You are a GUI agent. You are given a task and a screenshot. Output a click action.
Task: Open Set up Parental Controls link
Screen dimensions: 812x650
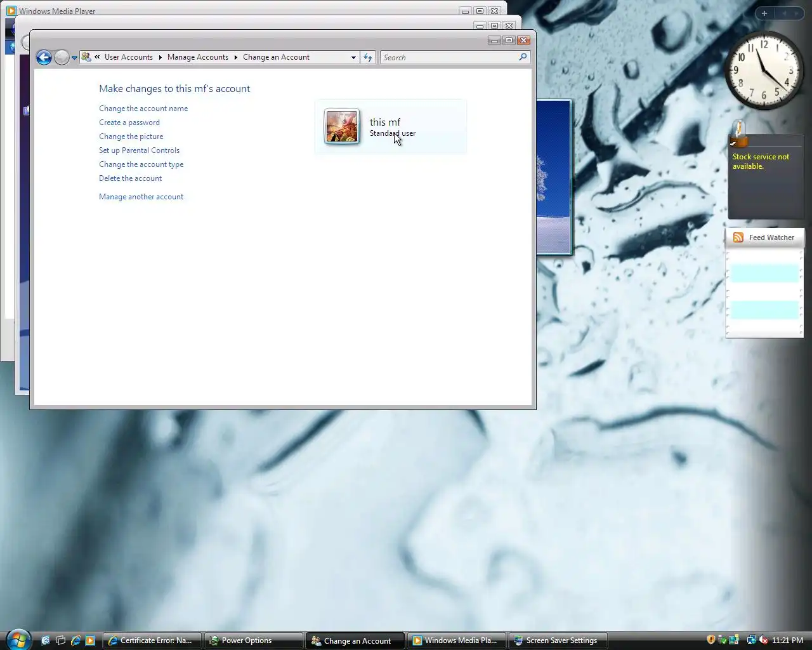(140, 150)
